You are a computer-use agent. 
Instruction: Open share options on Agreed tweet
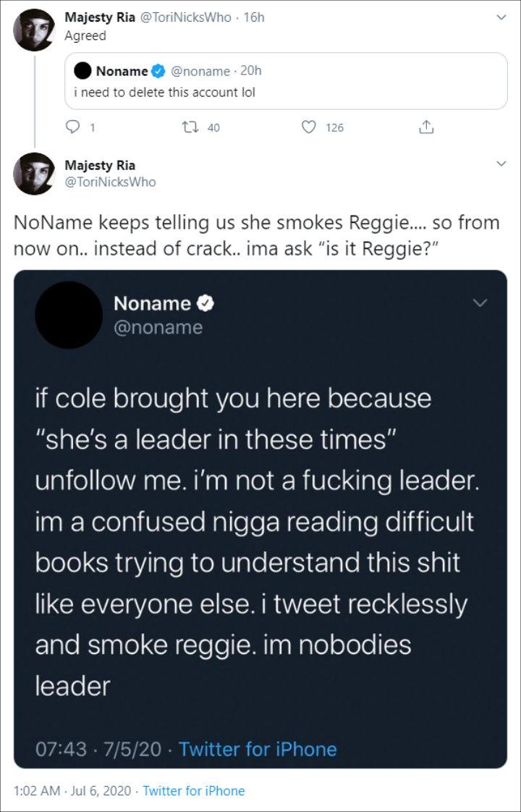tap(426, 128)
